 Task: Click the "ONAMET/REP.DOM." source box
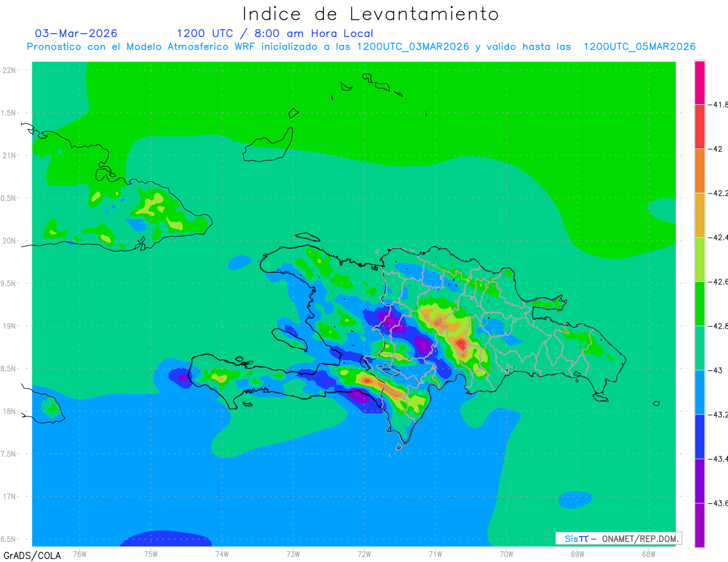[618, 538]
